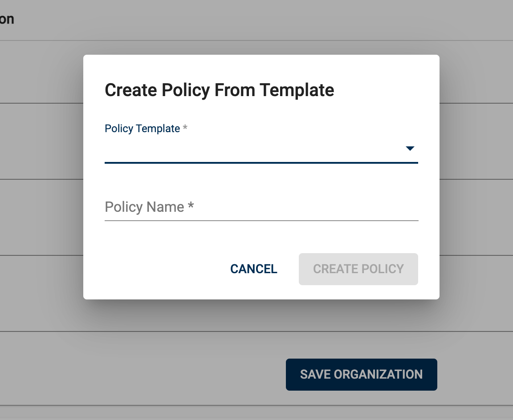Click the Policy Template dropdown arrow
This screenshot has height=420, width=513.
click(410, 149)
